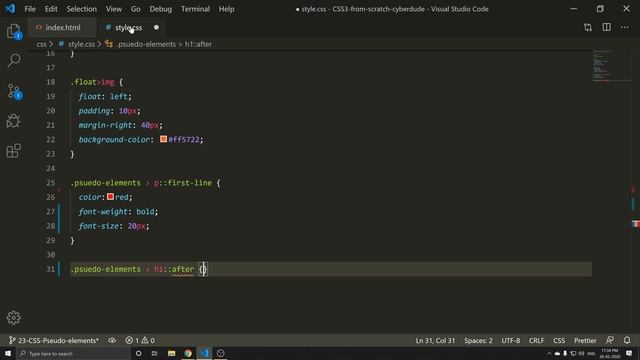Click the p::first-line selector on line 25
The height and width of the screenshot is (360, 640).
point(183,183)
